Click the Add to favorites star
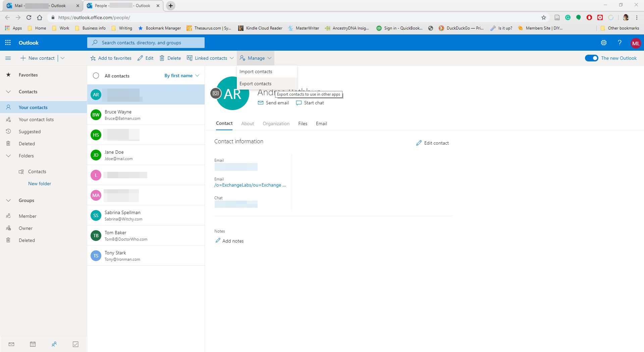This screenshot has height=352, width=644. [93, 58]
